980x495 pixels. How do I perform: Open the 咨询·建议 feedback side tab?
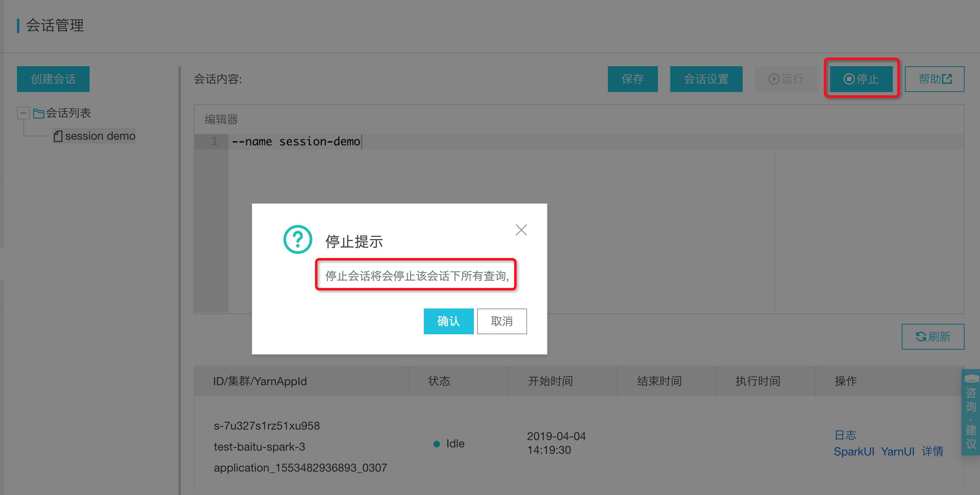971,412
